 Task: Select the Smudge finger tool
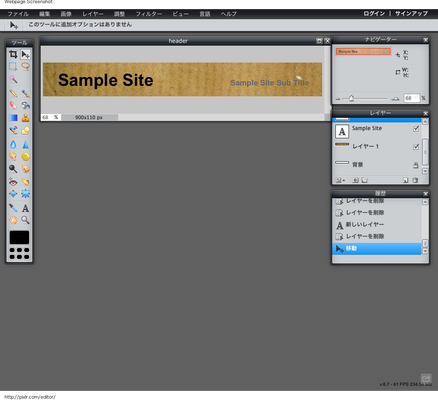click(x=13, y=156)
